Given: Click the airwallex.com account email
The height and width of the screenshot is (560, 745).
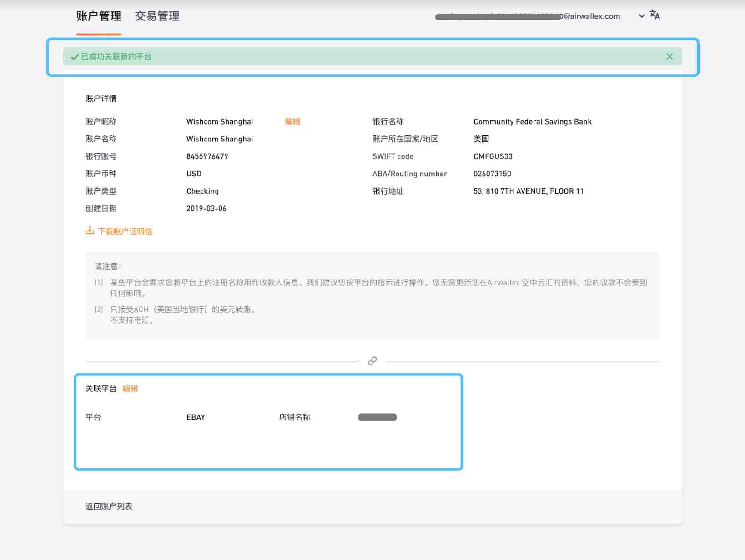Looking at the screenshot, I should click(528, 16).
